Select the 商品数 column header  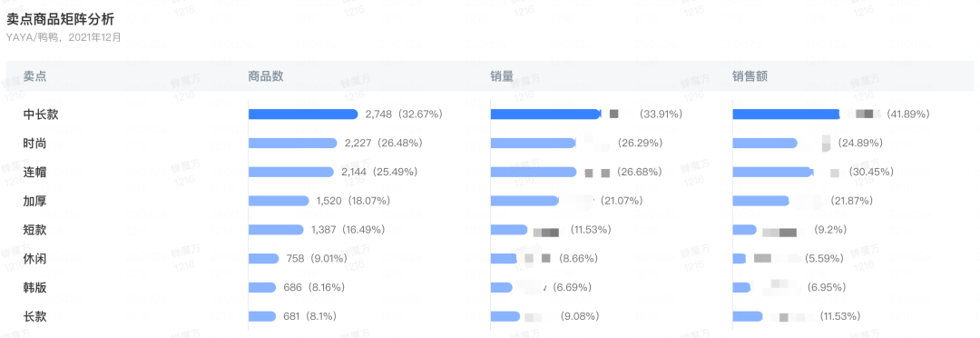point(266,76)
